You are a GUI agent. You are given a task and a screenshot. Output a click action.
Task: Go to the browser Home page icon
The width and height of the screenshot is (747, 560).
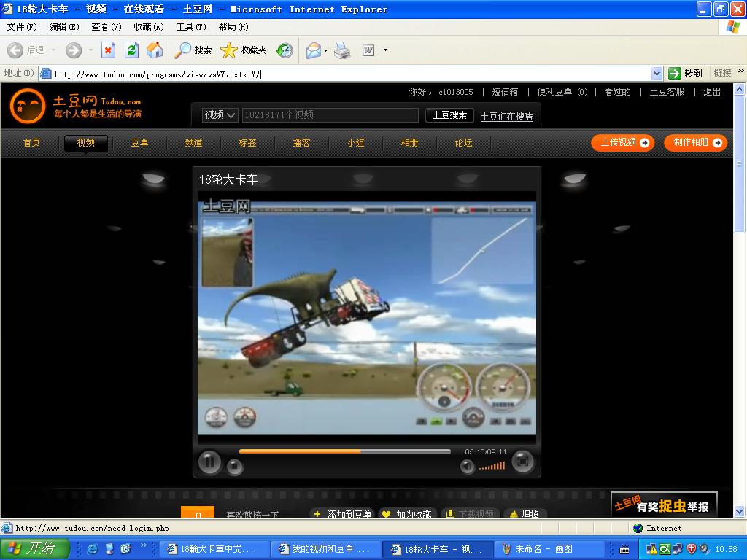pos(155,50)
